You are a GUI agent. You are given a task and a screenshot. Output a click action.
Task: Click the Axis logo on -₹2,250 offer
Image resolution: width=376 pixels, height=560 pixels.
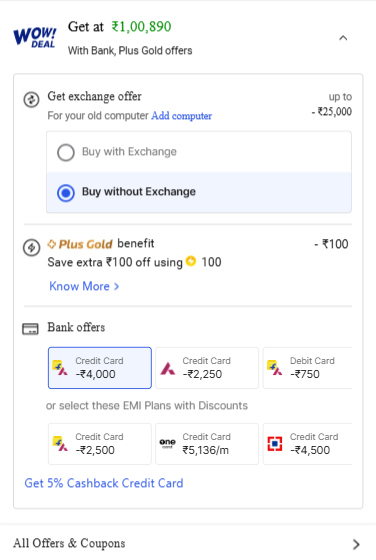(167, 368)
